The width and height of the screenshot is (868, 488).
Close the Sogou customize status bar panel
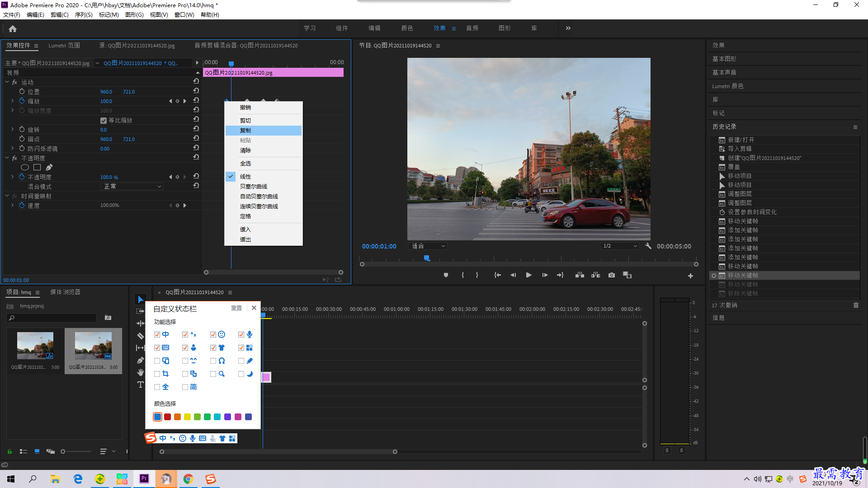(x=254, y=308)
